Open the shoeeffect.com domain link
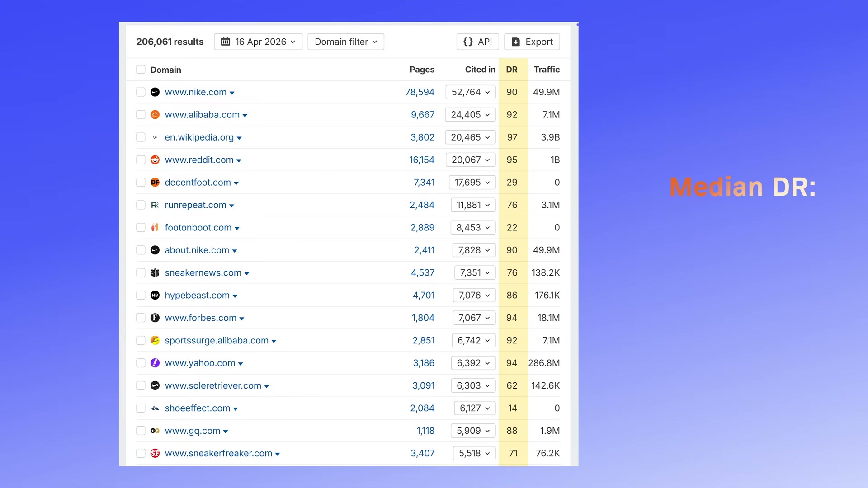868x488 pixels. (198, 408)
